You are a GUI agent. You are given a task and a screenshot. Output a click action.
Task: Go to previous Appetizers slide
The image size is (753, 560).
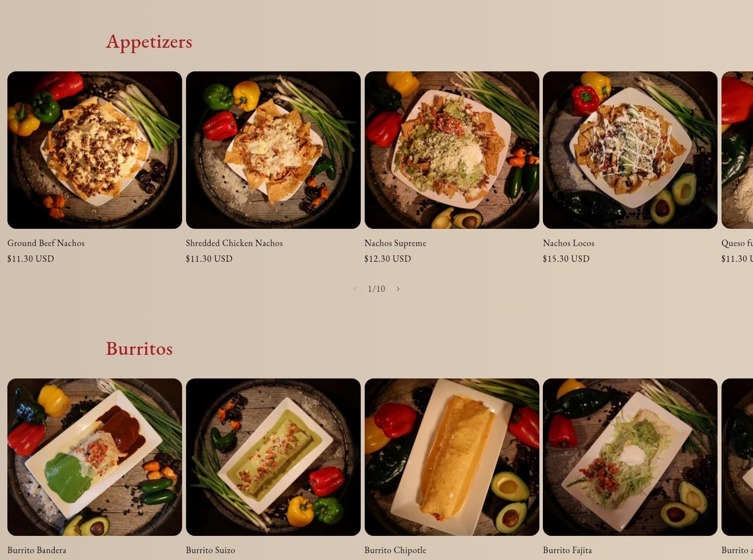point(354,289)
